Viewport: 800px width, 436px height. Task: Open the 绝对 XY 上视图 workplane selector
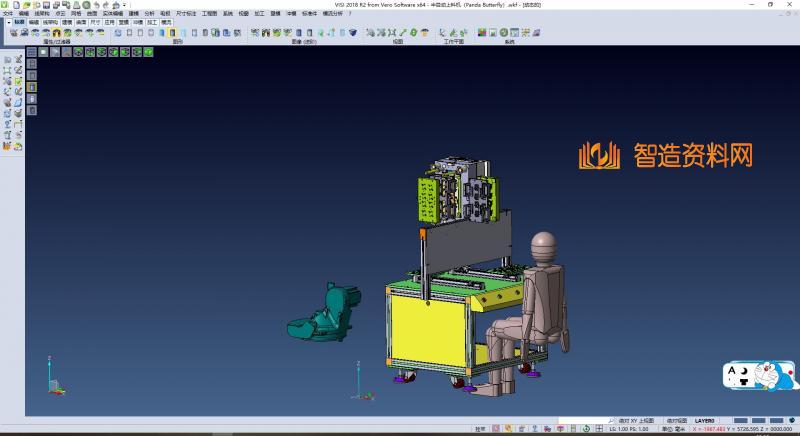point(637,421)
